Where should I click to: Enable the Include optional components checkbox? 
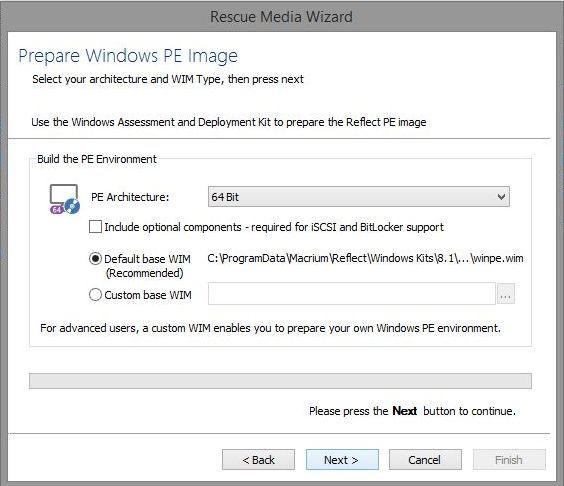pos(95,227)
